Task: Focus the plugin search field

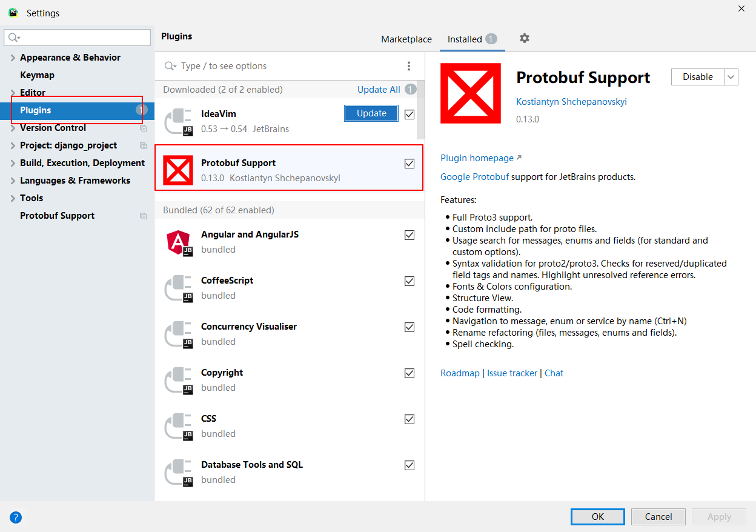Action: tap(291, 66)
